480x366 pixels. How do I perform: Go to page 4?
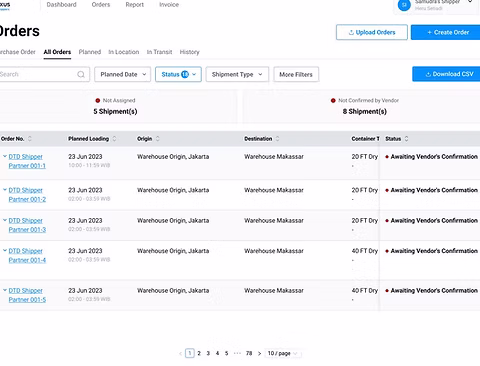coord(217,353)
